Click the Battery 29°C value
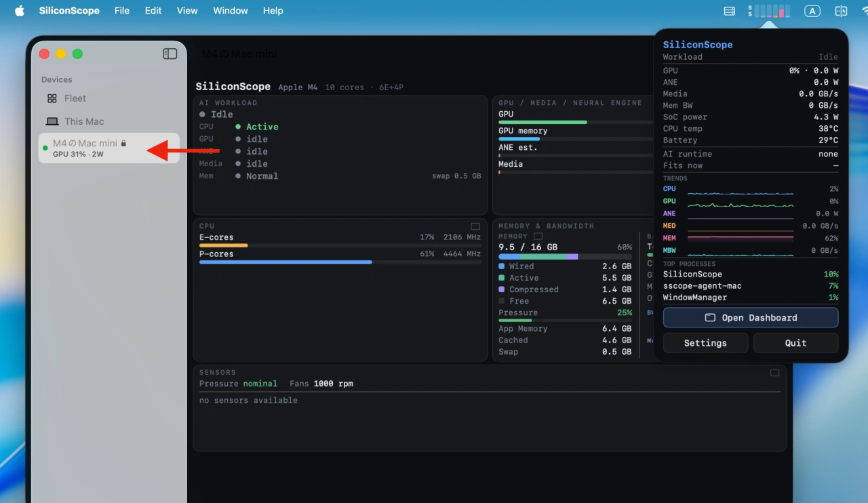The image size is (868, 503). pos(828,140)
